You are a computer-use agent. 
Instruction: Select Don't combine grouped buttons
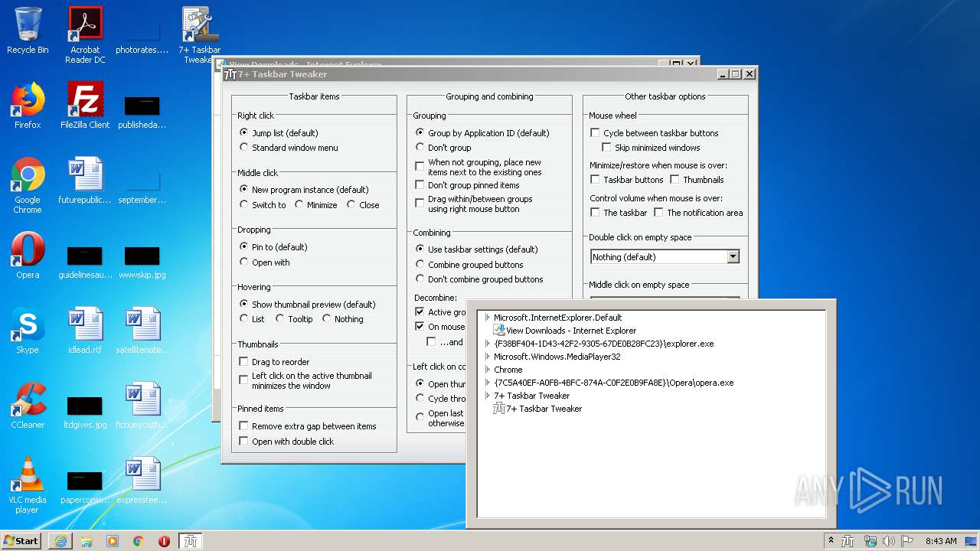[x=479, y=279]
